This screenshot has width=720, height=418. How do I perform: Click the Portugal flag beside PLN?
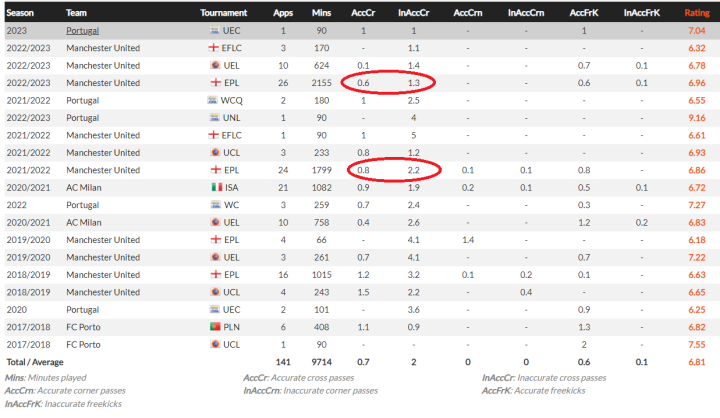(x=213, y=327)
